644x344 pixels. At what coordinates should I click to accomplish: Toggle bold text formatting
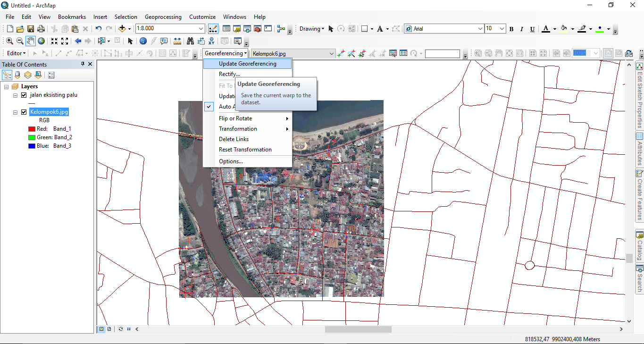[511, 29]
